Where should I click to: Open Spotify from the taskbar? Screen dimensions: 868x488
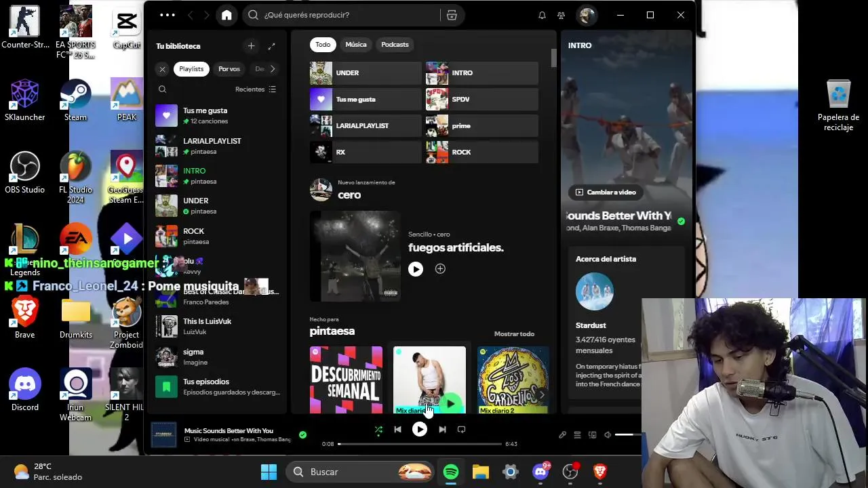click(451, 472)
